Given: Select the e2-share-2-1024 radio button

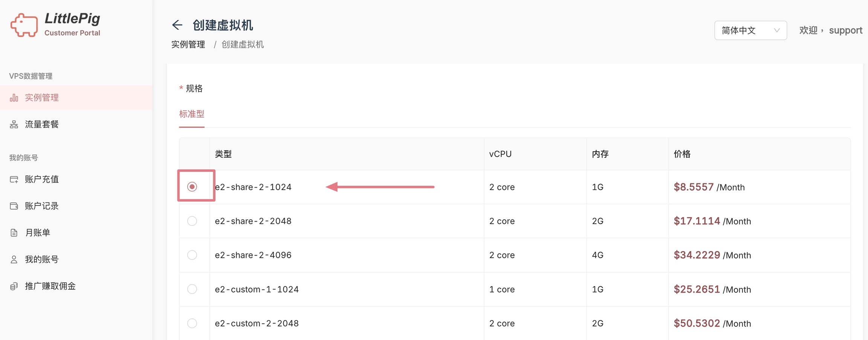Looking at the screenshot, I should click(192, 187).
